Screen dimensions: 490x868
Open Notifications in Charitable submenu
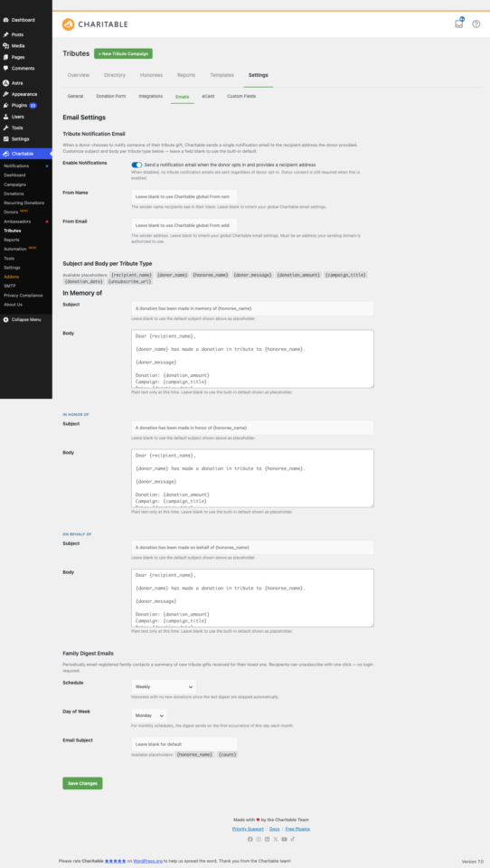[x=16, y=166]
